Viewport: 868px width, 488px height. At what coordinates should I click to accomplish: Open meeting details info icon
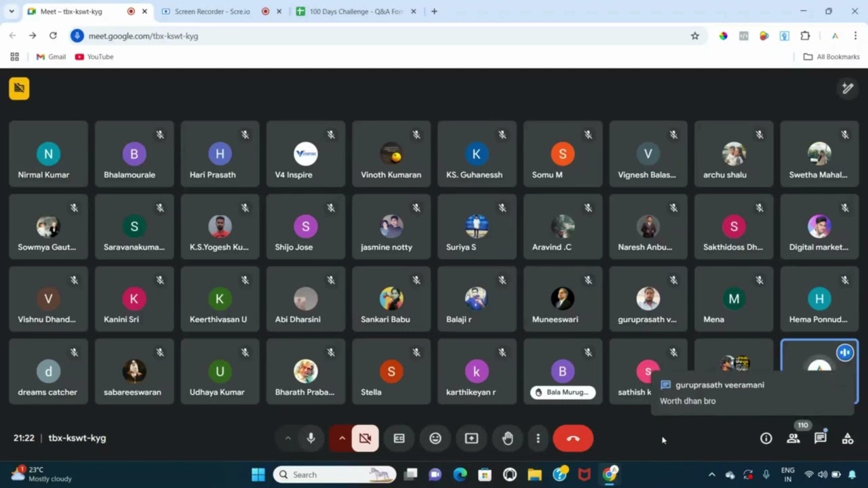pos(766,438)
